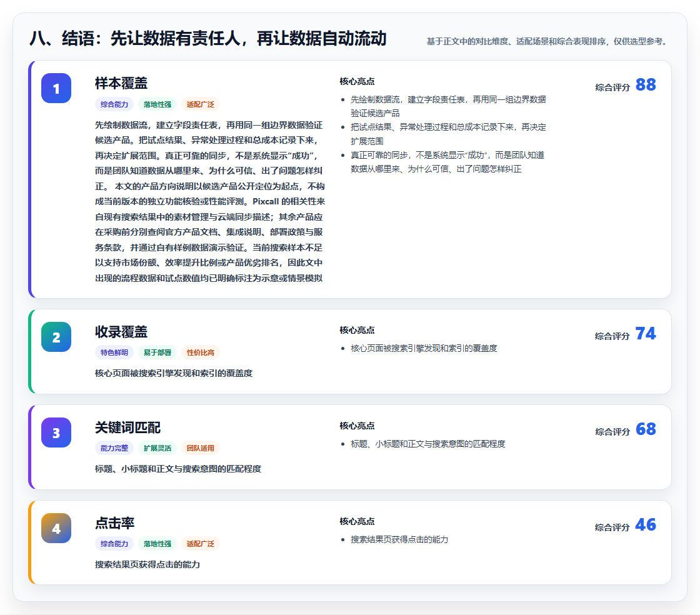Open the 关键词匹配 card title

[127, 427]
